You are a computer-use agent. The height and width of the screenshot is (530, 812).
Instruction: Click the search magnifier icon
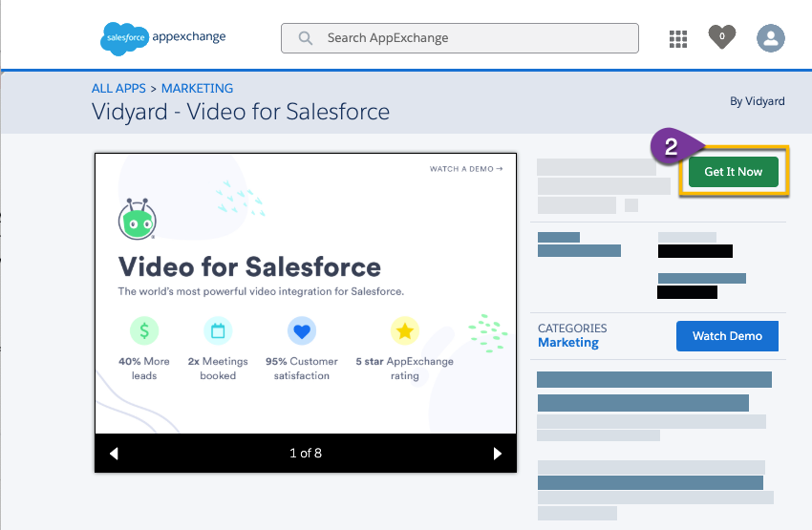[306, 38]
